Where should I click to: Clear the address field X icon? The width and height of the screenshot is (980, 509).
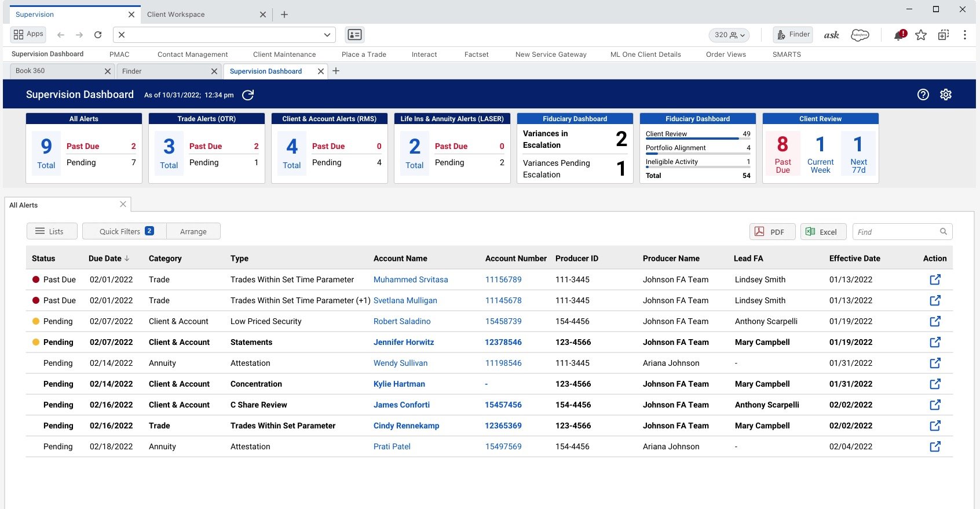click(x=122, y=35)
